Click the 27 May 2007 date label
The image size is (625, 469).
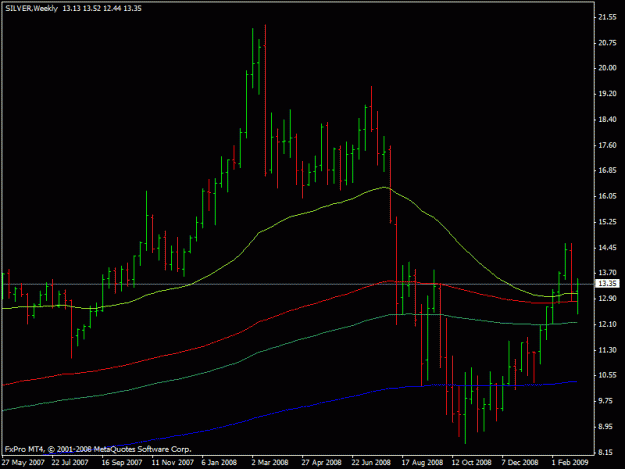pos(23,462)
